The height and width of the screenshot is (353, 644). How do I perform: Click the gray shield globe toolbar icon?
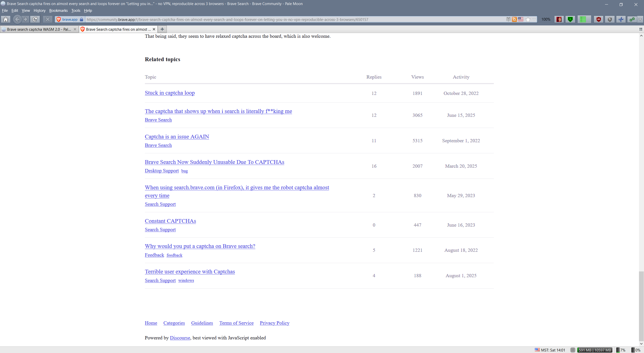(x=610, y=19)
